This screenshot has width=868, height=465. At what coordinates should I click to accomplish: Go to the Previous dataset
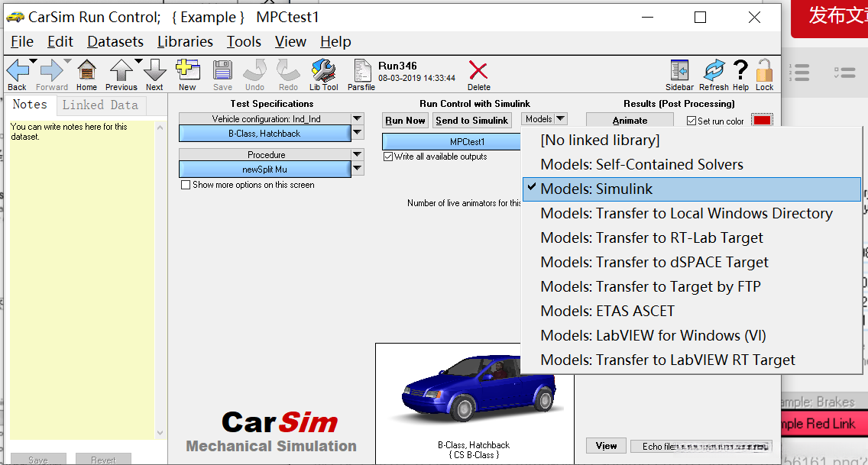click(121, 70)
